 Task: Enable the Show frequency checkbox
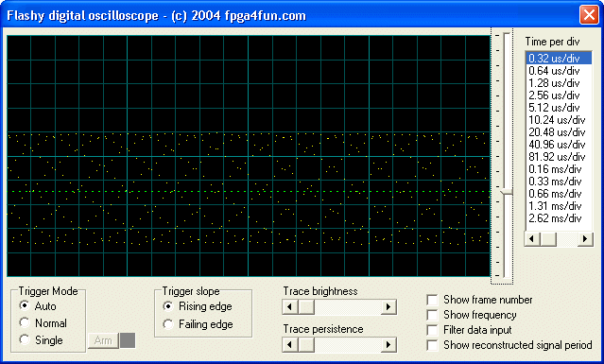(432, 315)
